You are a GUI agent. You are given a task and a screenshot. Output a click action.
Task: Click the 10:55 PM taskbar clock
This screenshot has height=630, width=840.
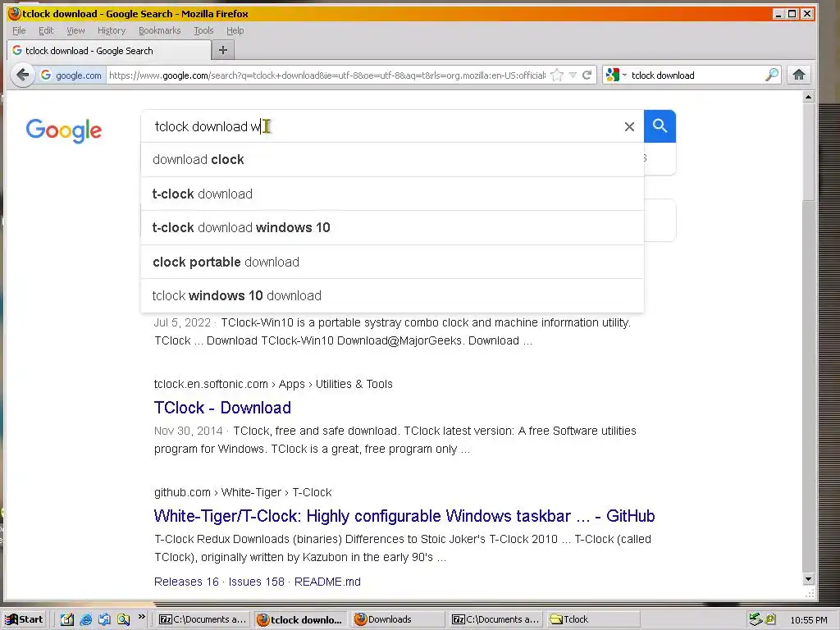pyautogui.click(x=808, y=620)
